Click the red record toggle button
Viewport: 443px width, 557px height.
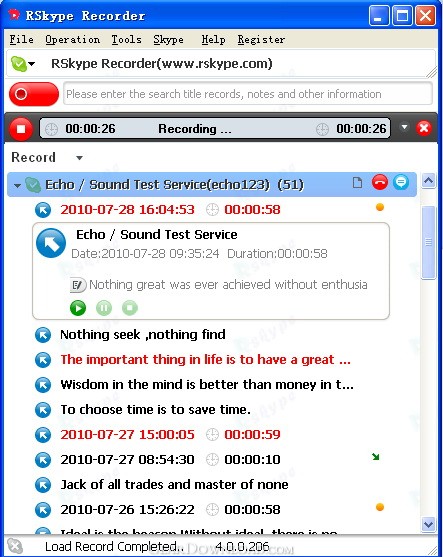(34, 94)
